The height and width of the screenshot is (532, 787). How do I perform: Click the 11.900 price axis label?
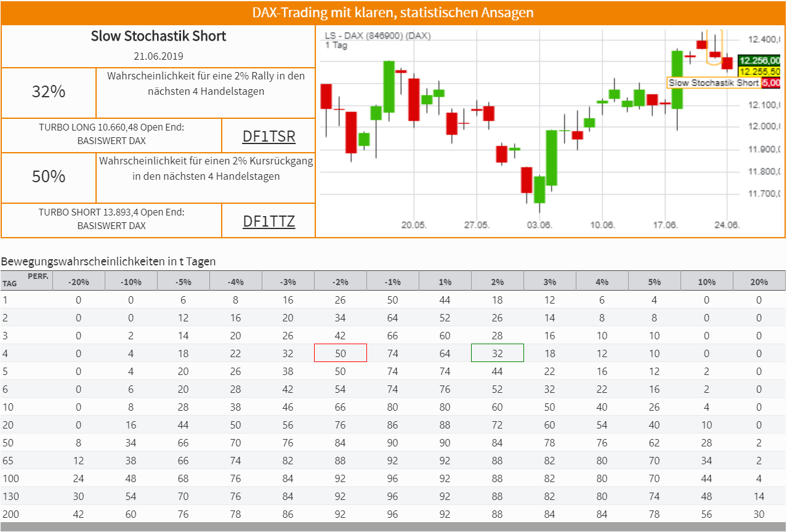click(x=764, y=149)
